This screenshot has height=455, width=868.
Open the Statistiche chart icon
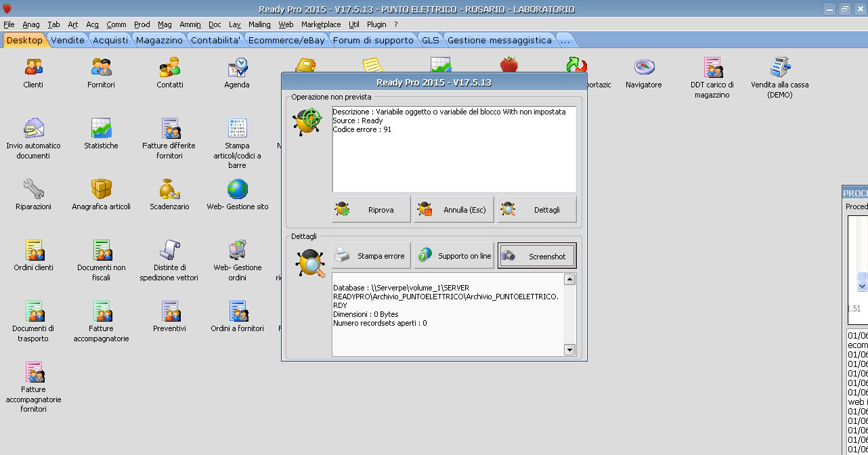coord(101,129)
